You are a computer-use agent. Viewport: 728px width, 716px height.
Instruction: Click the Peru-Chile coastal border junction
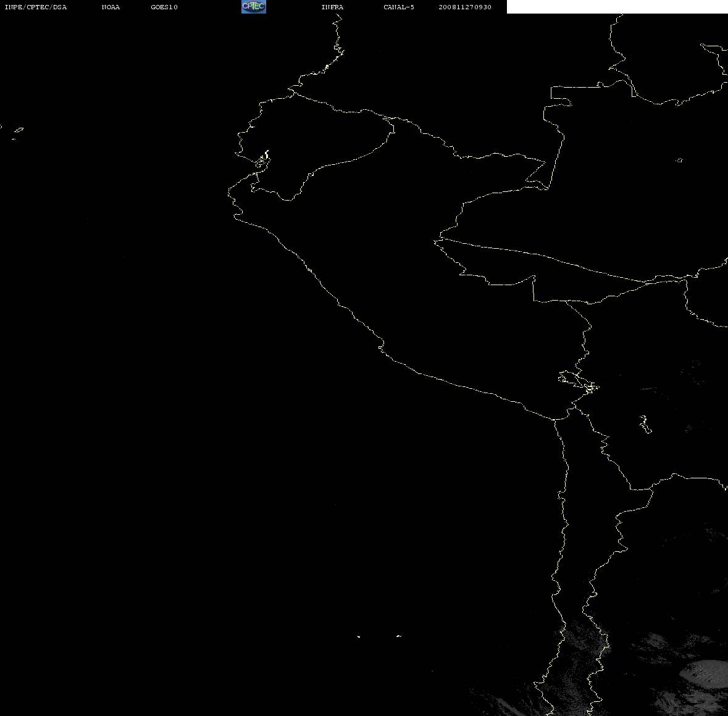point(554,420)
